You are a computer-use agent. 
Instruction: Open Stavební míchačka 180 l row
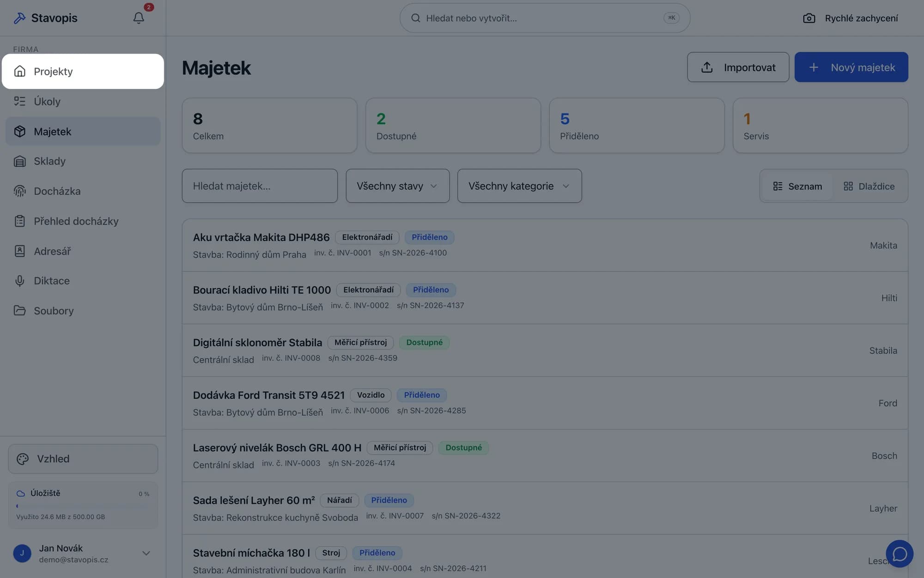point(545,557)
